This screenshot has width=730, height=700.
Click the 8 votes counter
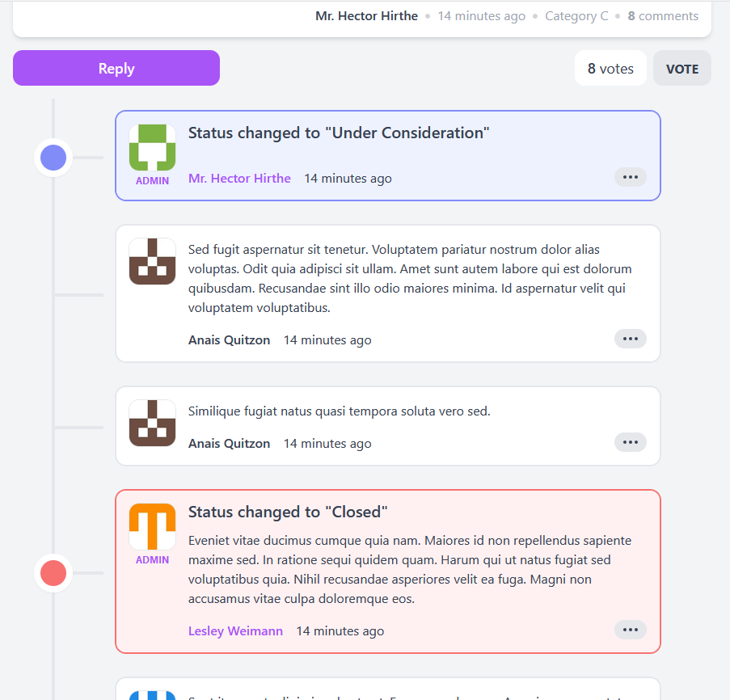tap(610, 69)
